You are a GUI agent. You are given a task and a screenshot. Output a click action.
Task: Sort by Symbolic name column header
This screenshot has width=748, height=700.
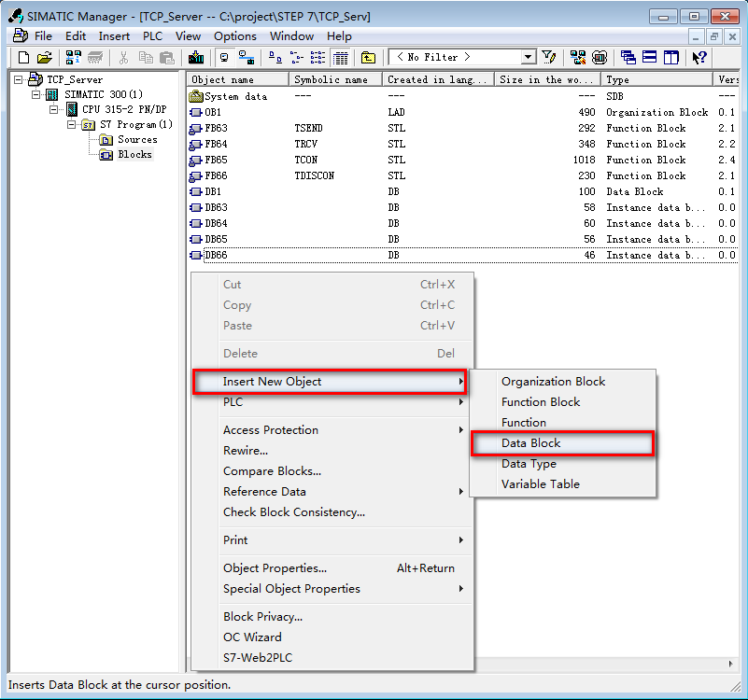click(335, 80)
